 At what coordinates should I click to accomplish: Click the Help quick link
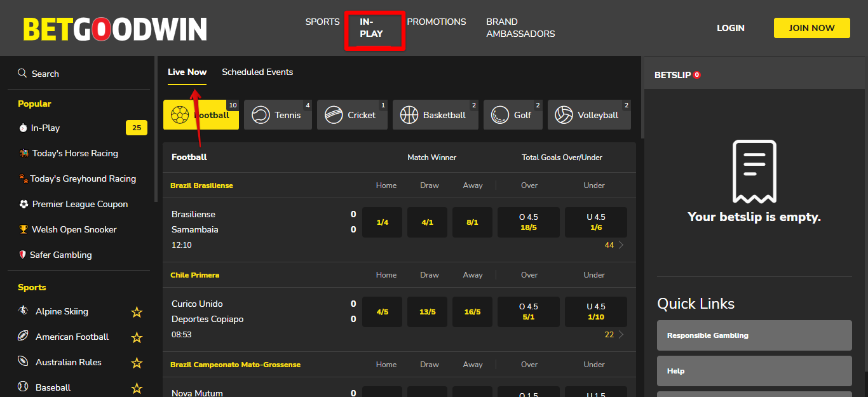point(754,371)
